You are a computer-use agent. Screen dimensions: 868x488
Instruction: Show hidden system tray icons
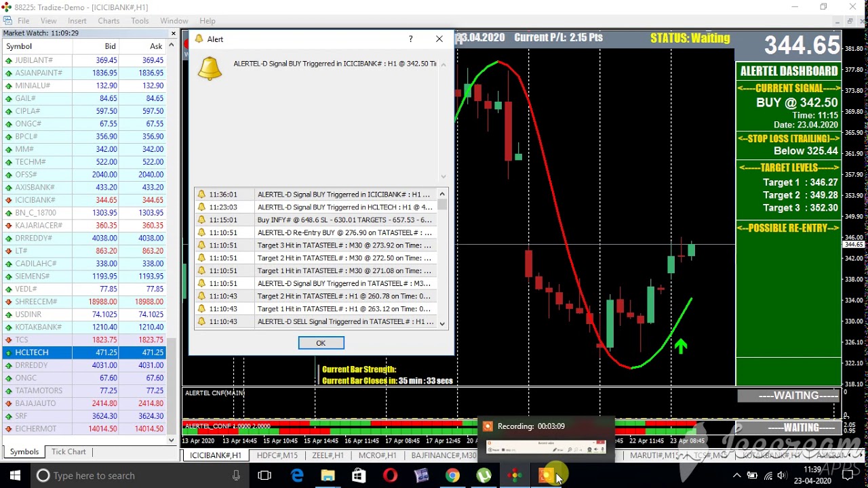click(737, 476)
